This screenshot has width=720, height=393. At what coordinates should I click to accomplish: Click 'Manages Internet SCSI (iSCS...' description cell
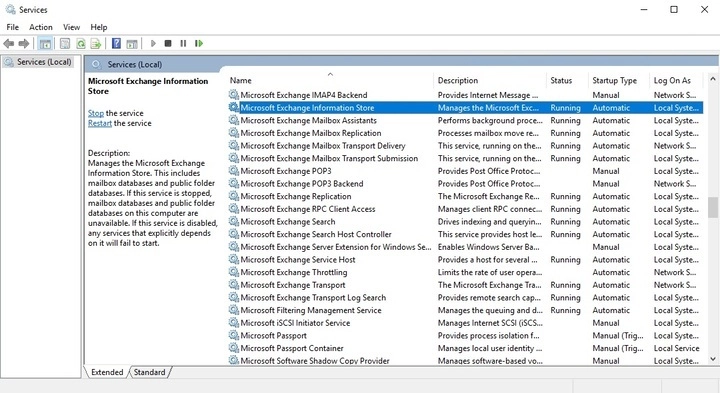[x=490, y=323]
